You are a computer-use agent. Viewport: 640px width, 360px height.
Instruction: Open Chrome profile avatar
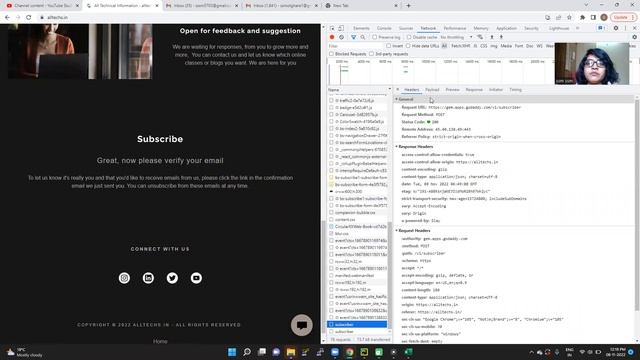[604, 18]
